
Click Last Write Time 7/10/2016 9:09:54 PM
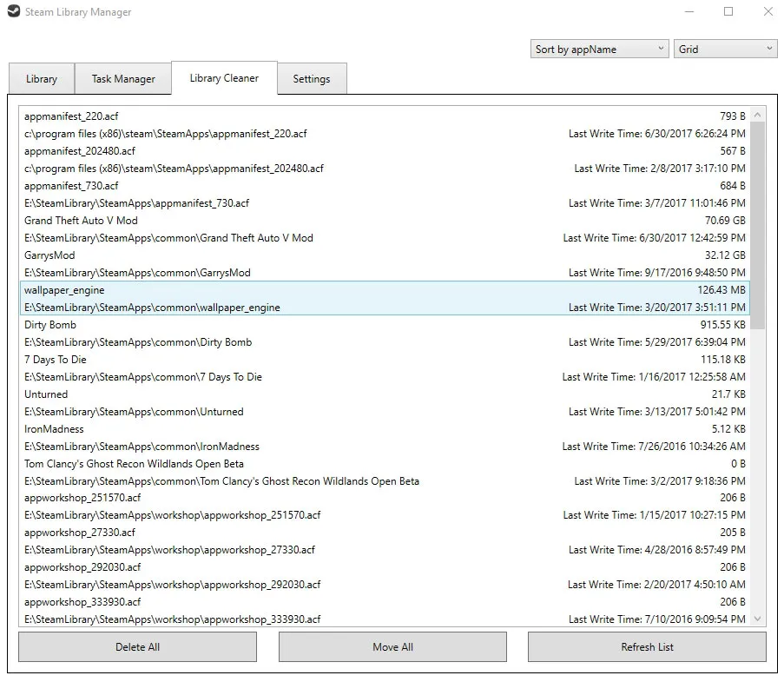(657, 619)
